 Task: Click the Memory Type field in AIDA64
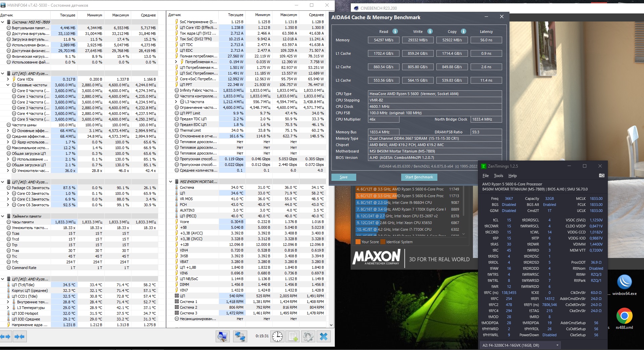coord(435,138)
